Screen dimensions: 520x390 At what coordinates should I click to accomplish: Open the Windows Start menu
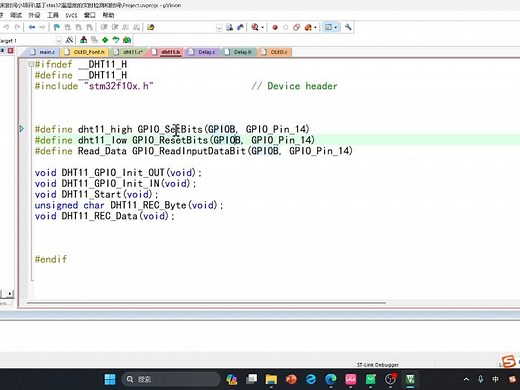110,379
